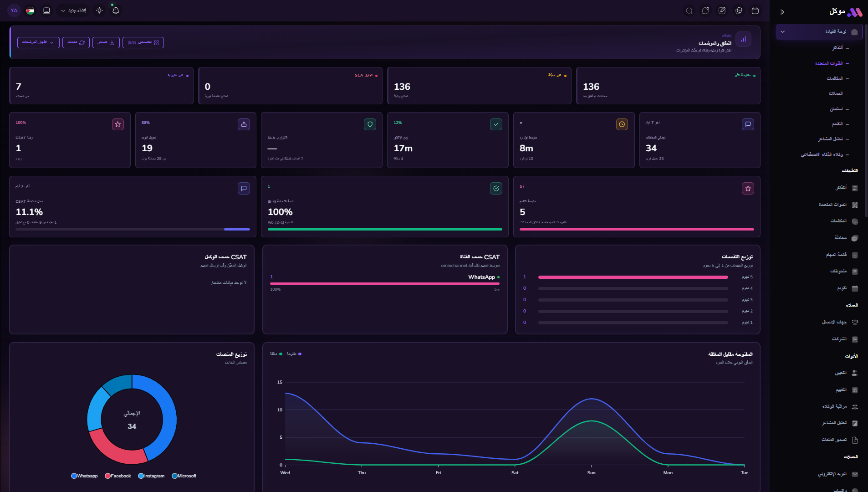Screen dimensions: 868x492
Task: Select التذاكر under dashboard submenu
Action: pyautogui.click(x=837, y=48)
